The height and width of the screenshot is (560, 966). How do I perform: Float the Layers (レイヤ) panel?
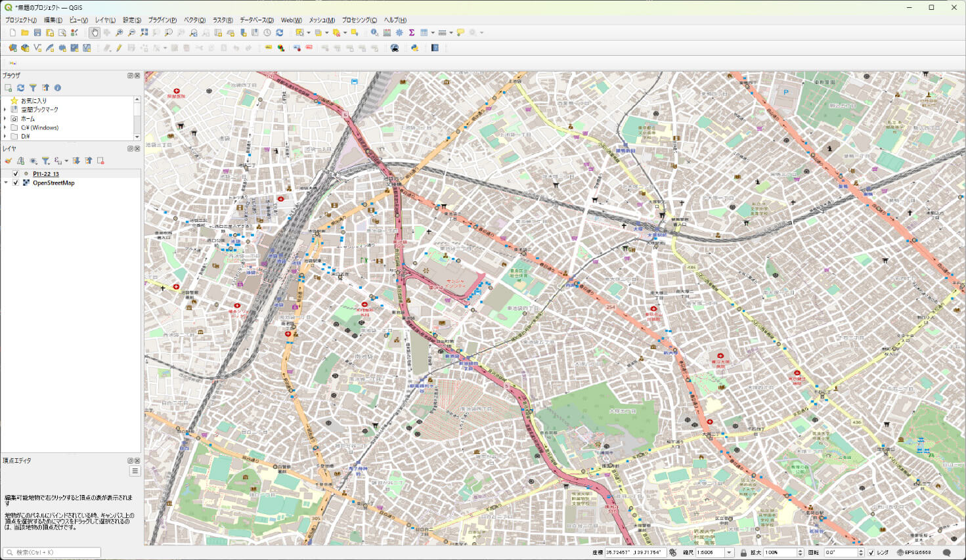click(130, 149)
